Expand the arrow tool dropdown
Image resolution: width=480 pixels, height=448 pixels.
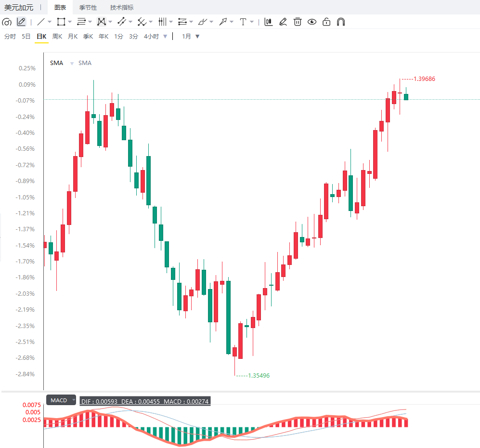point(232,22)
